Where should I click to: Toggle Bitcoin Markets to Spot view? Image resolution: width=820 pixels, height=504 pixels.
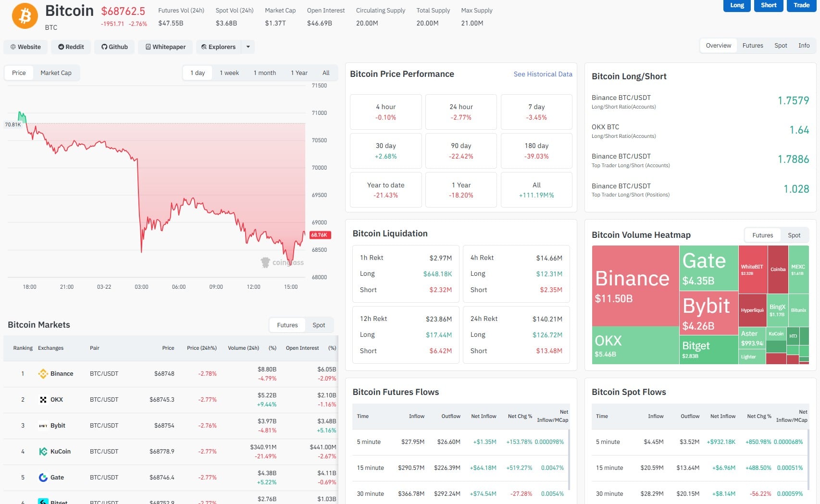click(x=319, y=325)
